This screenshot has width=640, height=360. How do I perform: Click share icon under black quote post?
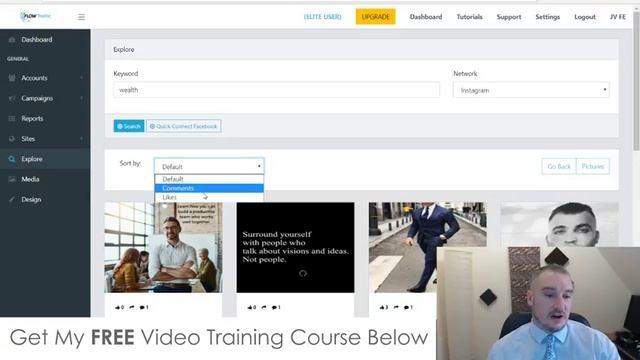click(264, 307)
